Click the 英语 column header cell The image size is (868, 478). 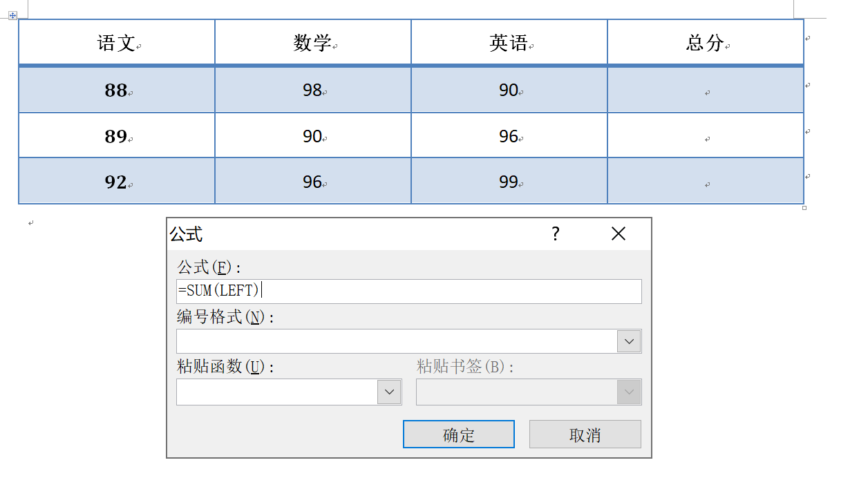pyautogui.click(x=509, y=43)
